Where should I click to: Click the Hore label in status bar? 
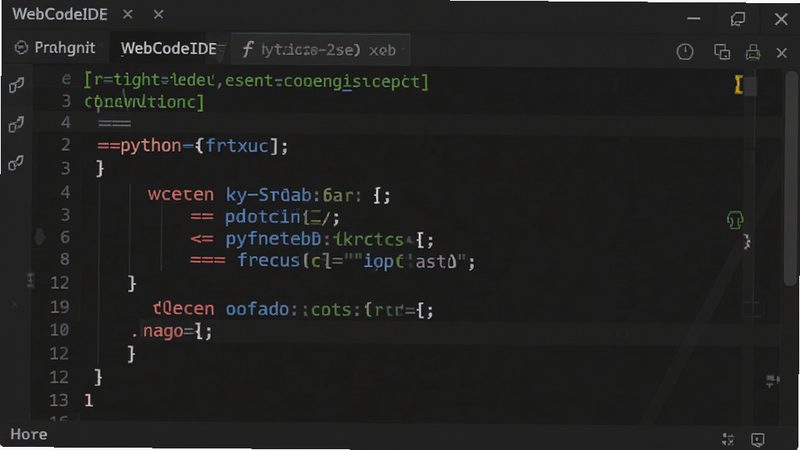29,434
